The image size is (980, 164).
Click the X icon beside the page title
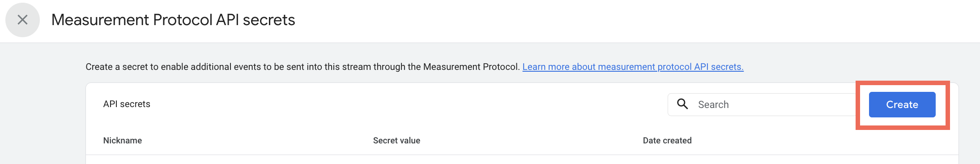coord(22,20)
